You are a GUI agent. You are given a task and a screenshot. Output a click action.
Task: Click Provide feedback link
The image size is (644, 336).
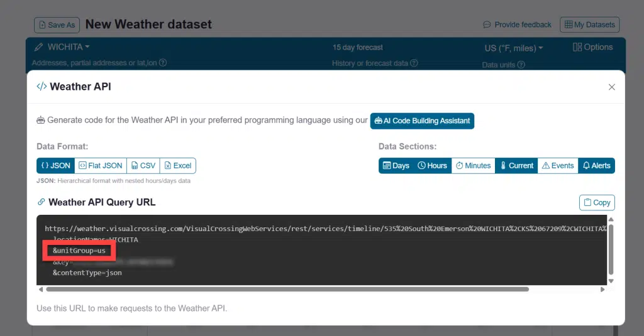click(517, 24)
